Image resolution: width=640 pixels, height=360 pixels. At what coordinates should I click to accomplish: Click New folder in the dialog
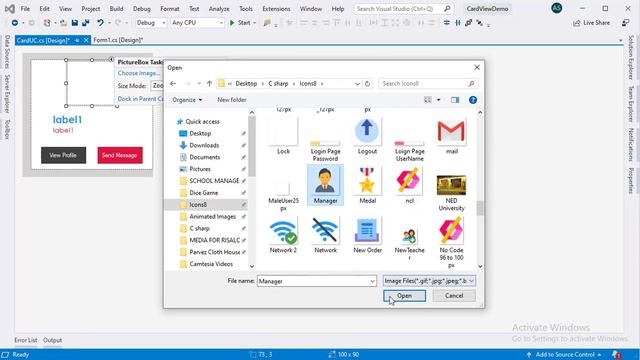(x=232, y=100)
